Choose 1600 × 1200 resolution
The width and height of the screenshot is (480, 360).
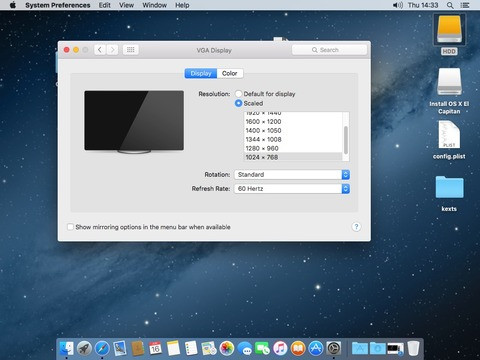pyautogui.click(x=293, y=122)
